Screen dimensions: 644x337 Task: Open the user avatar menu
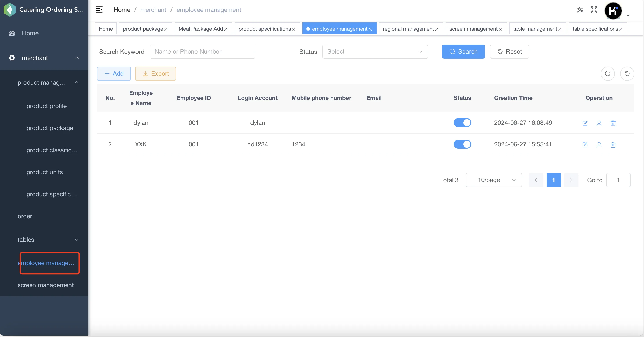click(613, 11)
